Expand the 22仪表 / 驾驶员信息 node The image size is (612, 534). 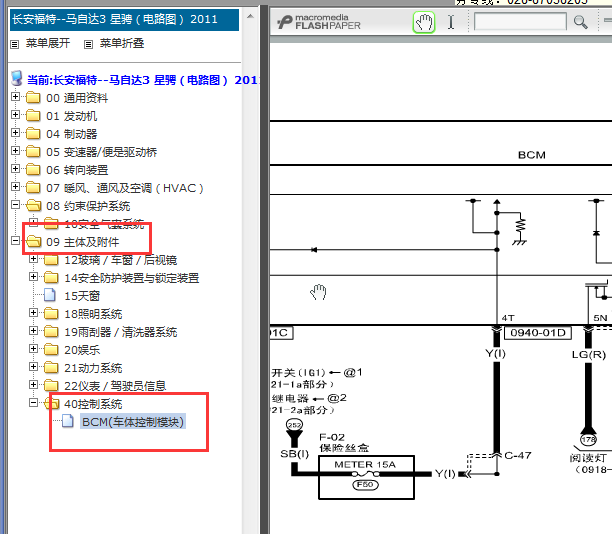34,384
